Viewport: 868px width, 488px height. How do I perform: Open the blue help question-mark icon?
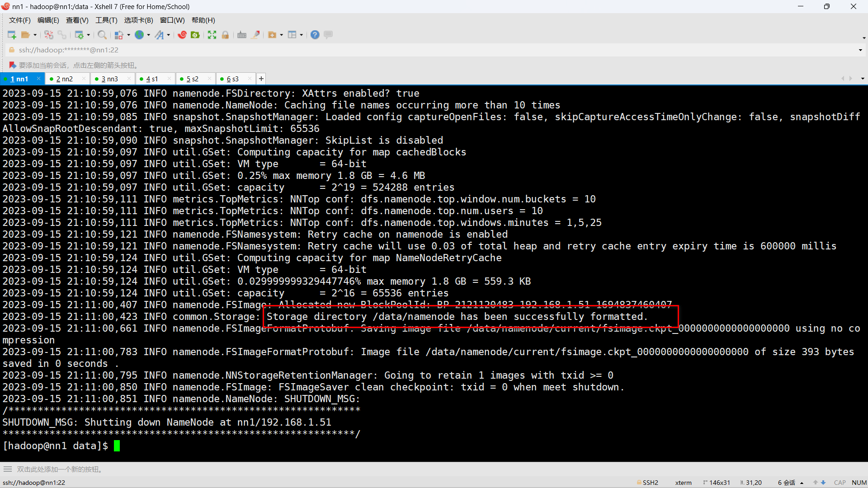(315, 35)
